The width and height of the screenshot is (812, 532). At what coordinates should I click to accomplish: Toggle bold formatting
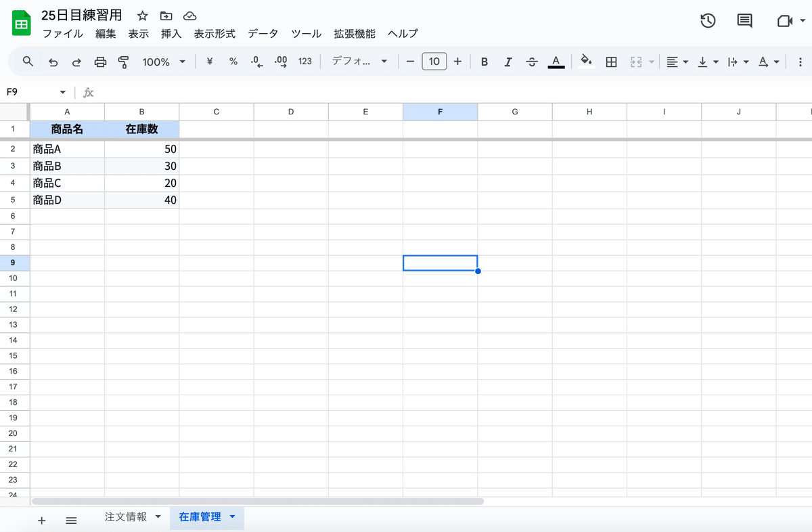tap(484, 61)
